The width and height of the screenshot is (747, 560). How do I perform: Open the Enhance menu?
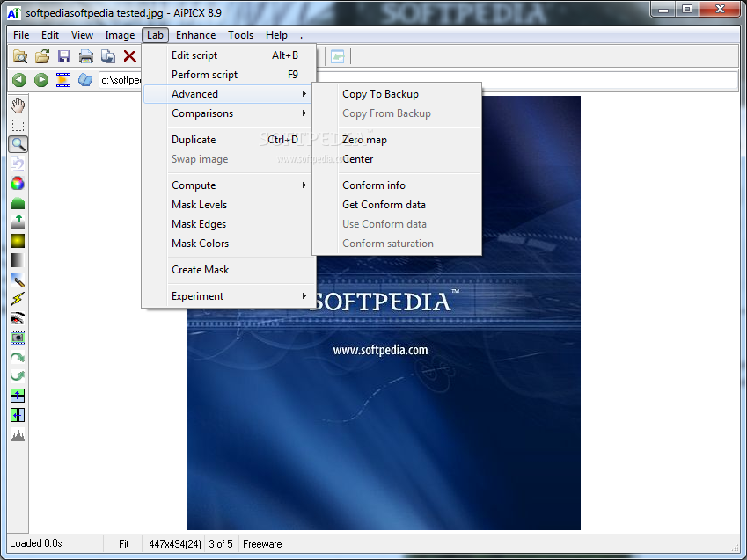(196, 35)
